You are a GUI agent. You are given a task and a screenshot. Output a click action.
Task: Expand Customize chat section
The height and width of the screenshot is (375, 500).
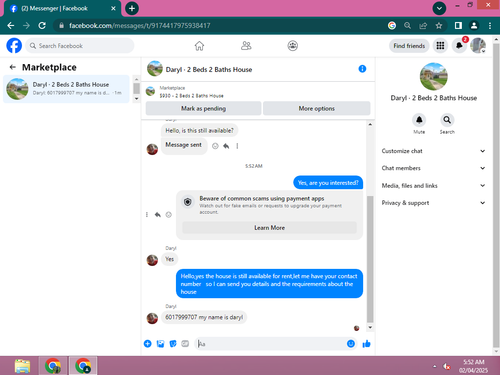click(433, 151)
